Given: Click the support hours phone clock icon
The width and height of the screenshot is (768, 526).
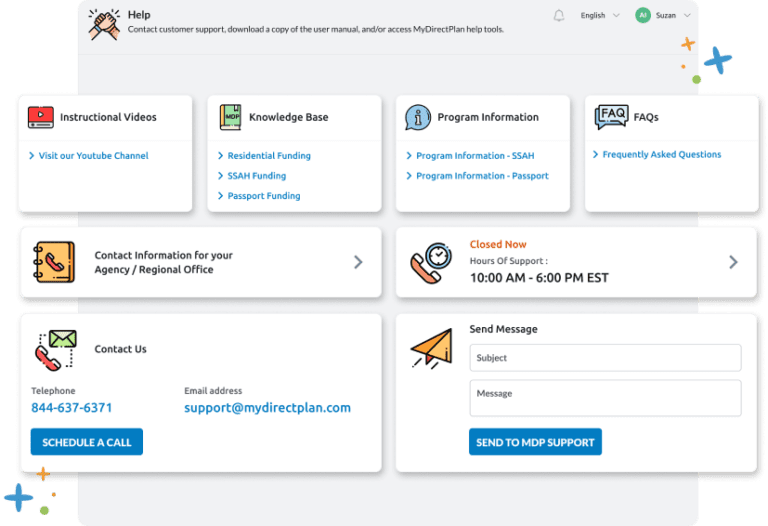Looking at the screenshot, I should tap(431, 262).
